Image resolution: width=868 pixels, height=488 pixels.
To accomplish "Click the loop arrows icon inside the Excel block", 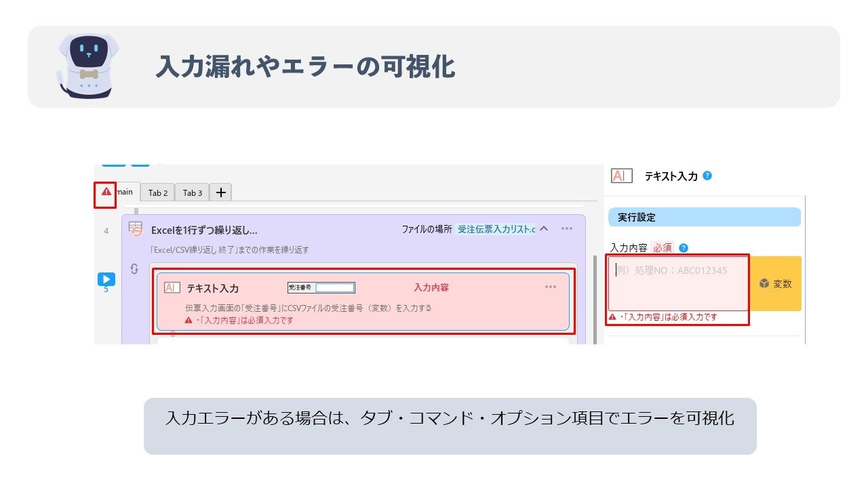I will pyautogui.click(x=134, y=268).
